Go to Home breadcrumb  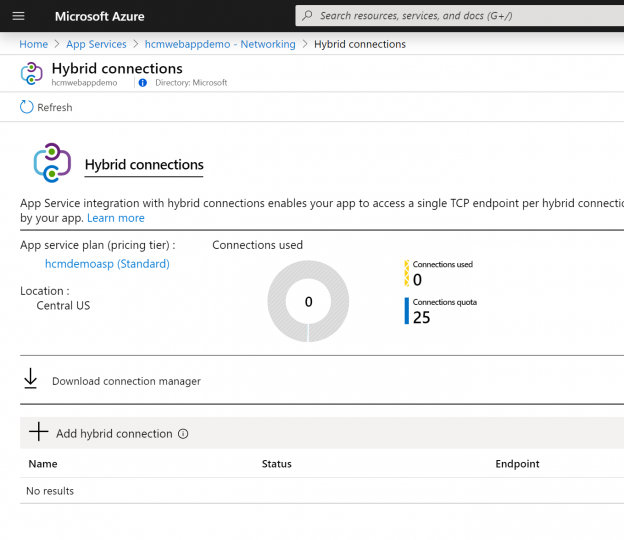pos(33,44)
